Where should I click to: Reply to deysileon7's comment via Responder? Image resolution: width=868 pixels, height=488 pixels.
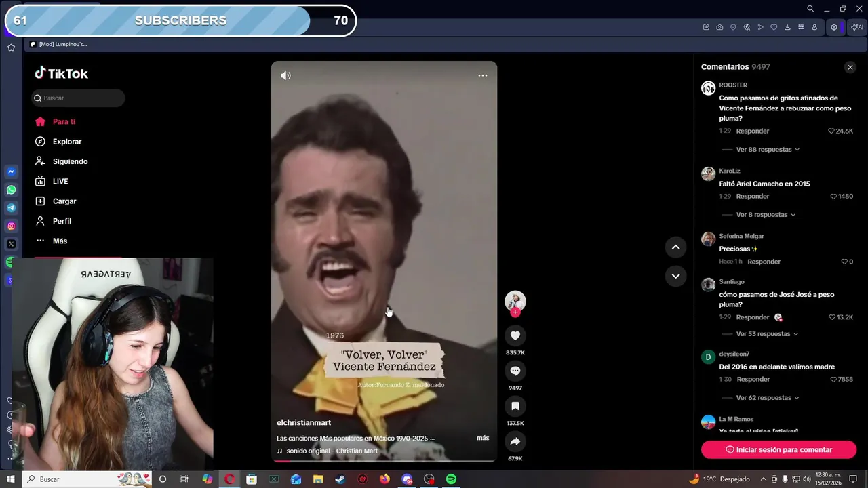click(753, 379)
